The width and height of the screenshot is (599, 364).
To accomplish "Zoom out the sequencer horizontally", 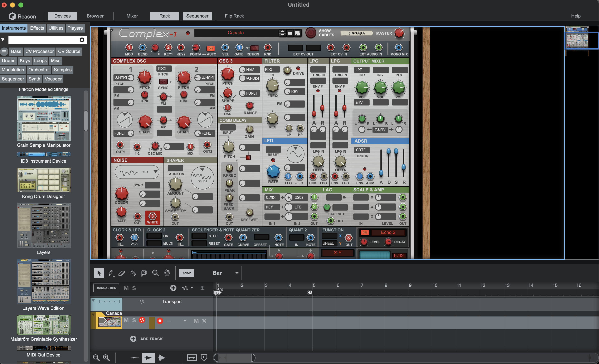I will click(96, 358).
